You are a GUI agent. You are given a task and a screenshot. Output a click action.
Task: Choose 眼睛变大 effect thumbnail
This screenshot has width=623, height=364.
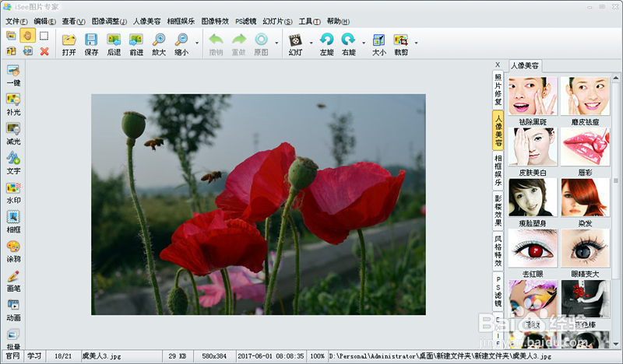pyautogui.click(x=586, y=248)
